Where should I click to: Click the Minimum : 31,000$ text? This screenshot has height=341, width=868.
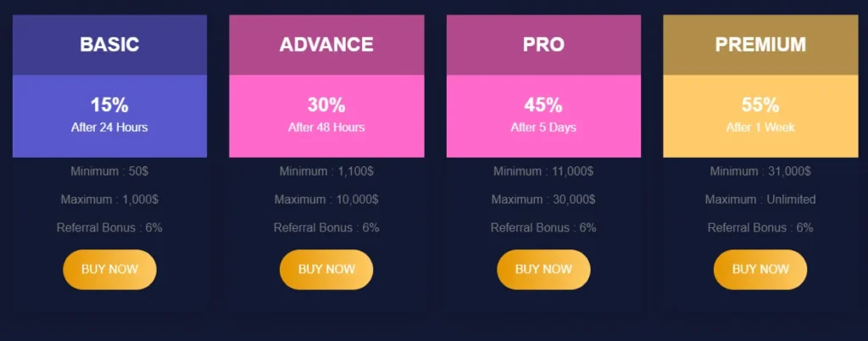tap(760, 171)
